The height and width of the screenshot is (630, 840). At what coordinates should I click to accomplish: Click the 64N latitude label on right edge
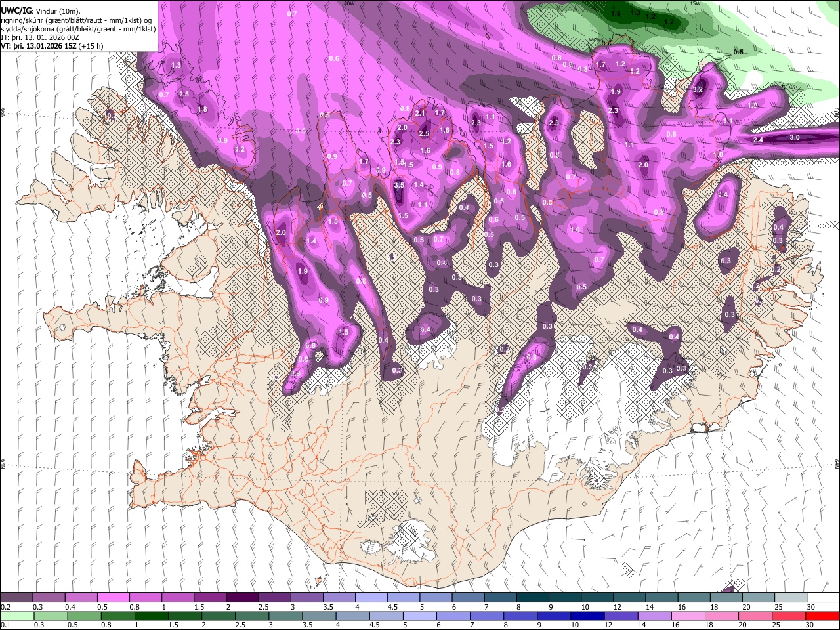point(837,463)
